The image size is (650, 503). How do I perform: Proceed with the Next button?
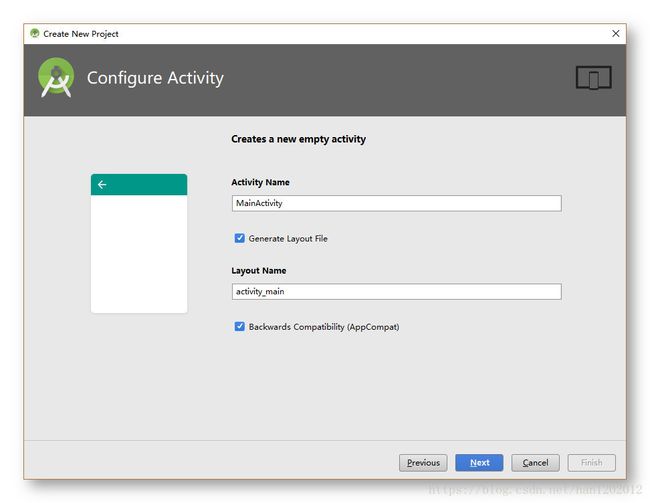click(479, 463)
